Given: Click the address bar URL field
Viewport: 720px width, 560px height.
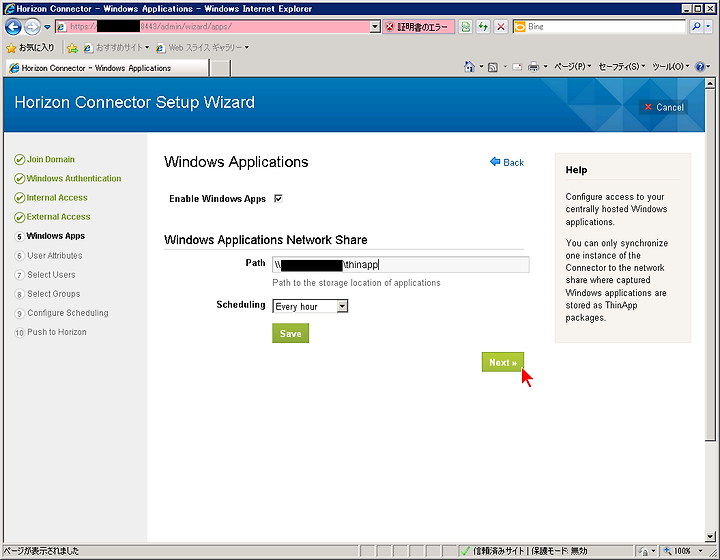Looking at the screenshot, I should [x=219, y=27].
